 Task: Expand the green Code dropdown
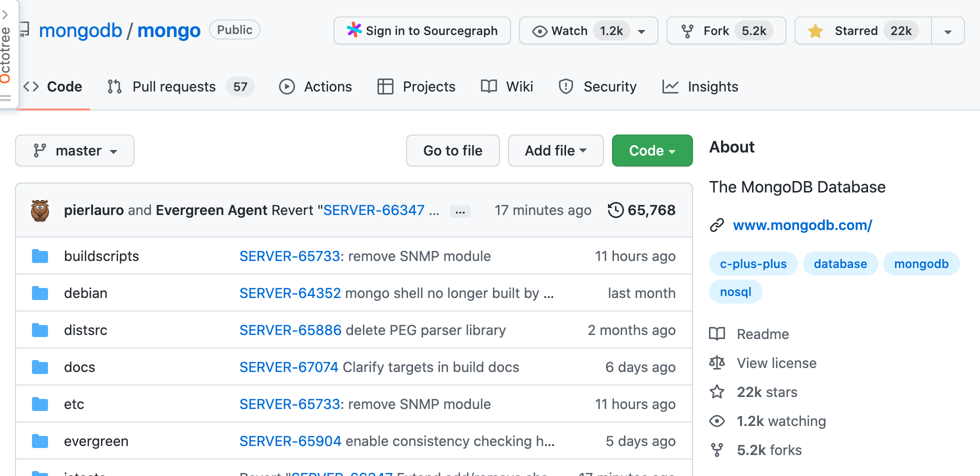[652, 150]
